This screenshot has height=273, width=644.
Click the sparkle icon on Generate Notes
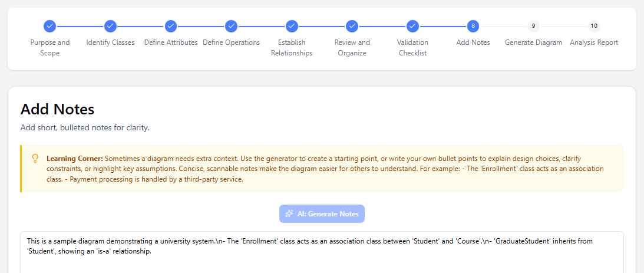[289, 214]
